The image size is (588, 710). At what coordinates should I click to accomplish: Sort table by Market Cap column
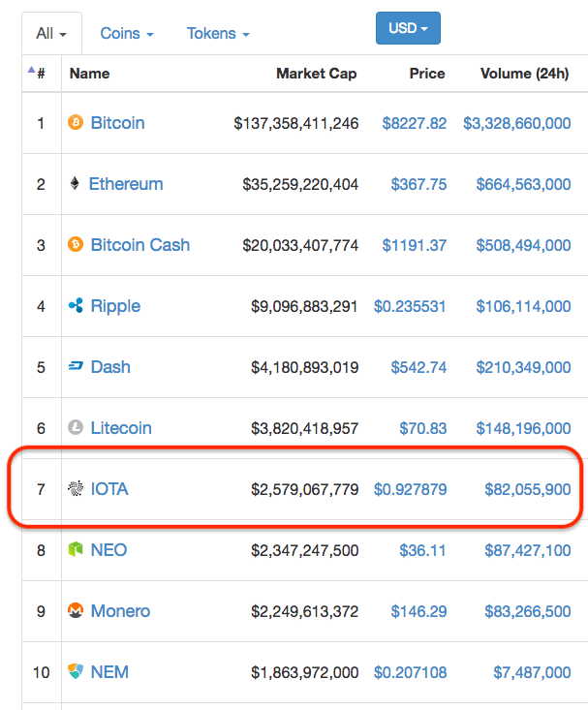click(316, 74)
